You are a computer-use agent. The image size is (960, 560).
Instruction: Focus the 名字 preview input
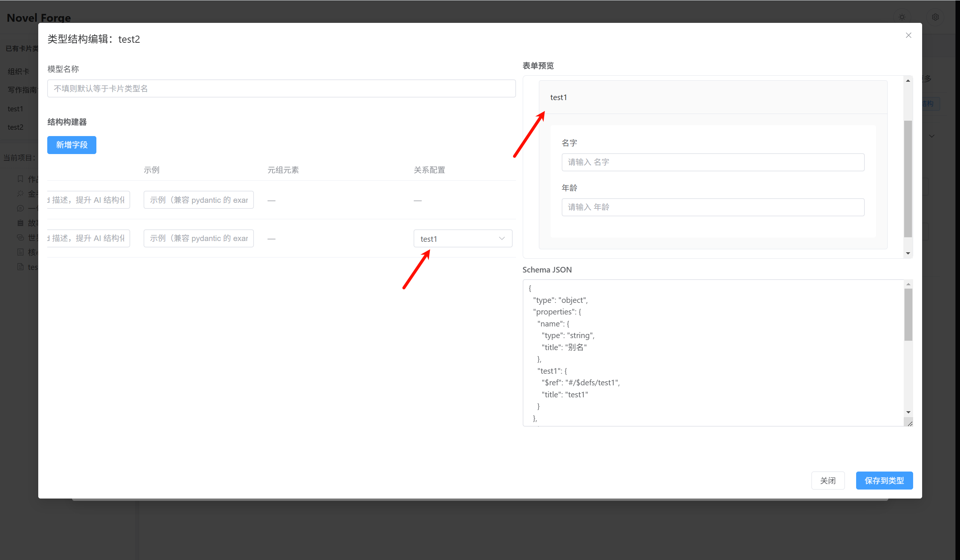pyautogui.click(x=713, y=163)
